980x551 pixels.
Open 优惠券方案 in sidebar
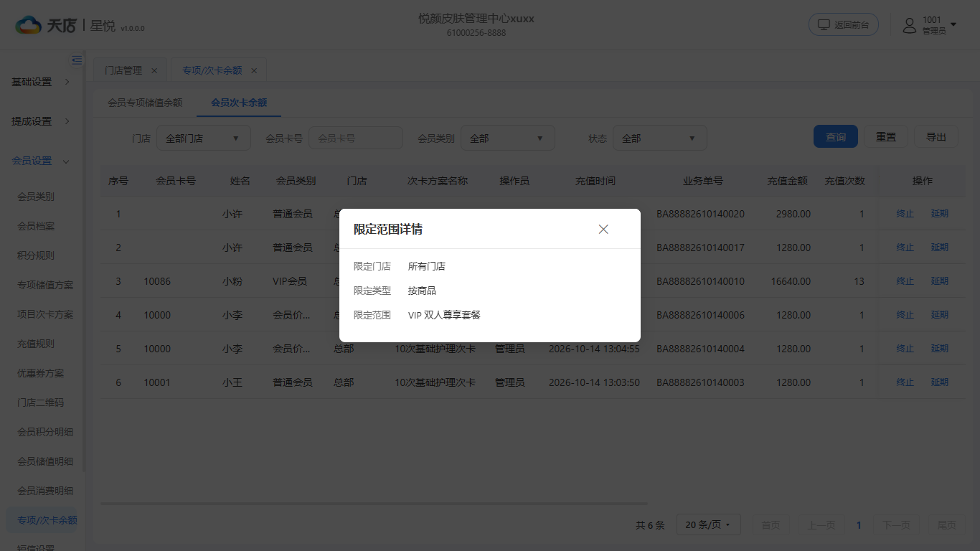tap(41, 373)
